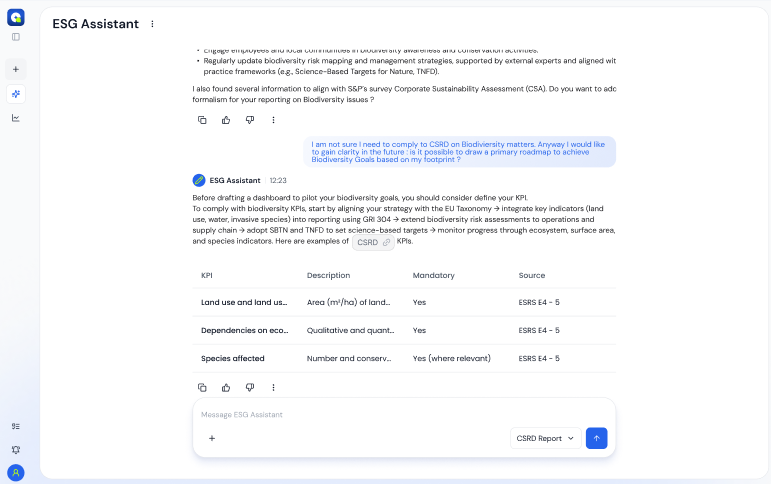Click the Message ESG Assistant input field
771x484 pixels.
[400, 414]
